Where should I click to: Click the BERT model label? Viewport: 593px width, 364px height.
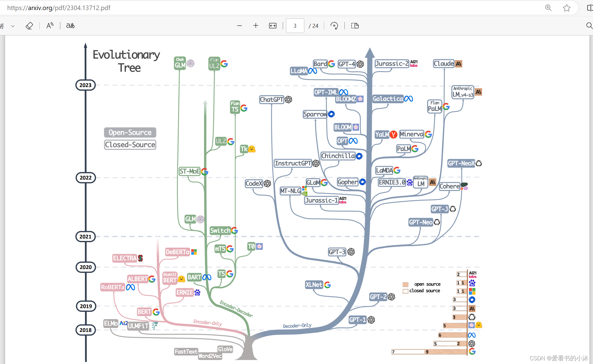tap(144, 312)
